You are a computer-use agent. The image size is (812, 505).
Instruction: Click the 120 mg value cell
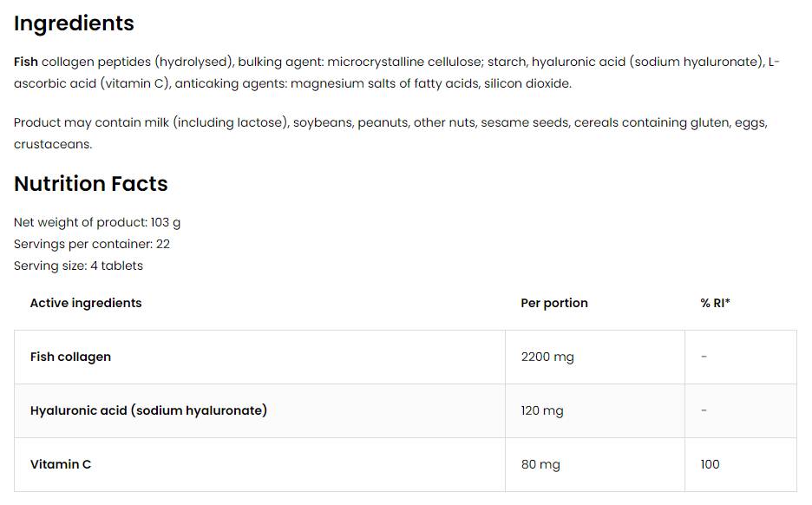click(x=542, y=410)
